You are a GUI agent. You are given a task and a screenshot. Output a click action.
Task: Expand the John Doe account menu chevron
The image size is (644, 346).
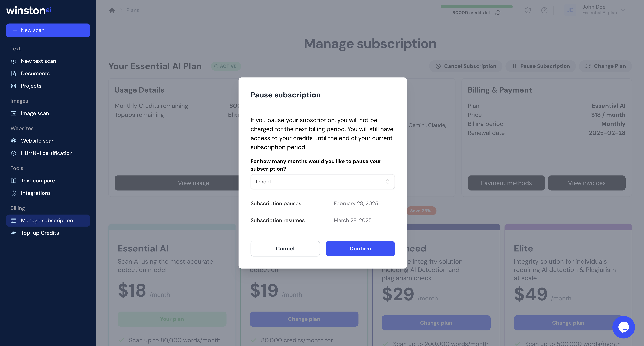pos(623,10)
